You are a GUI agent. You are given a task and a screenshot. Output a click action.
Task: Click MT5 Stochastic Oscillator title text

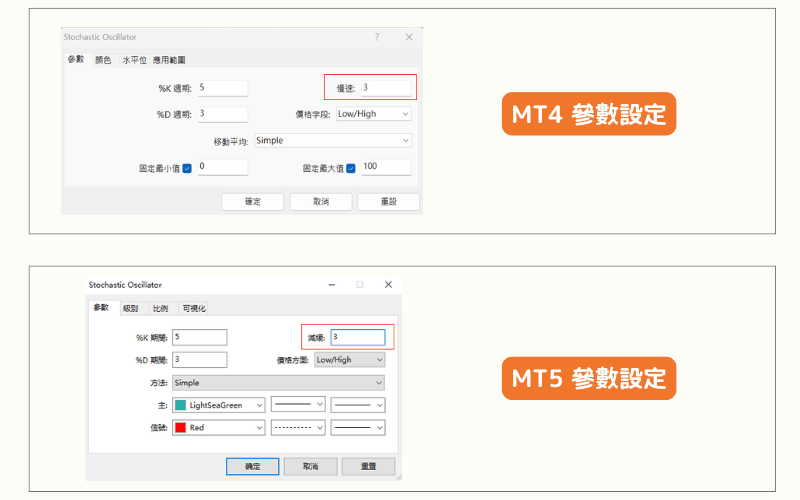125,285
